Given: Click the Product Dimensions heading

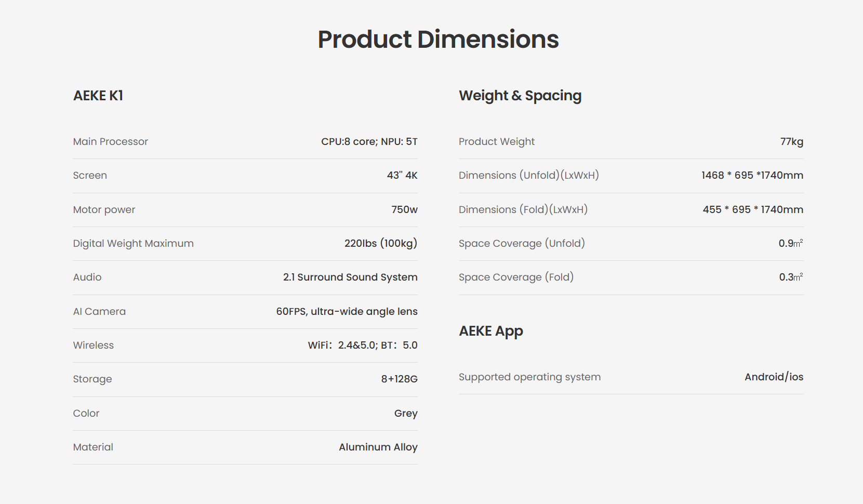Looking at the screenshot, I should point(438,39).
